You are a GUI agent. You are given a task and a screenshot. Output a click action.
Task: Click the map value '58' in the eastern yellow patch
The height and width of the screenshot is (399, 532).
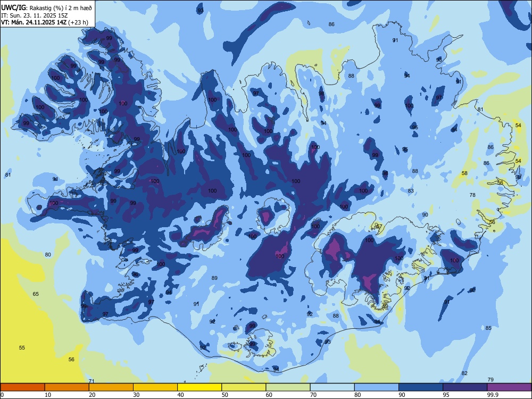[464, 173]
